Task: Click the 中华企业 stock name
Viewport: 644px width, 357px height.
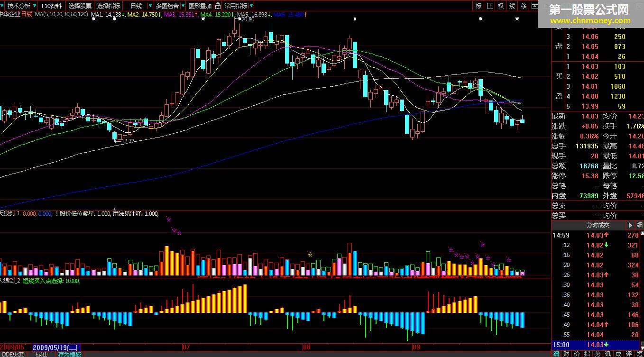Action: [9, 15]
